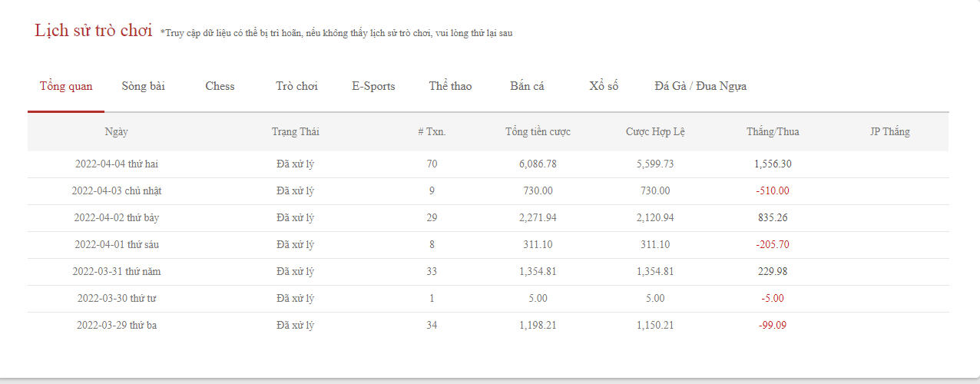Screen dimensions: 980x384
Task: Click the 2022-03-31 thứ năm date
Action: click(117, 272)
